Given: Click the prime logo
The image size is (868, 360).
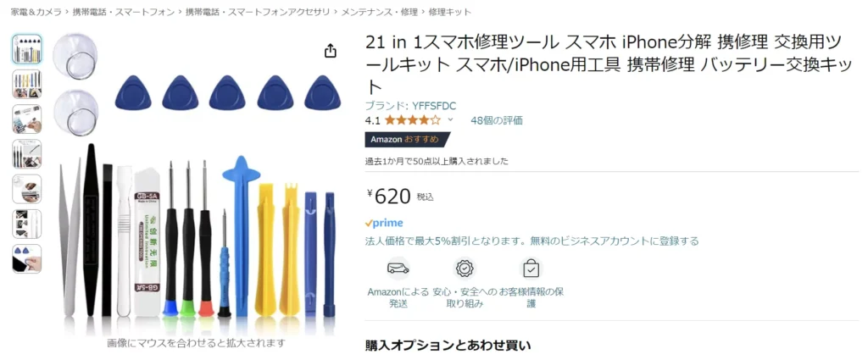Looking at the screenshot, I should 384,223.
